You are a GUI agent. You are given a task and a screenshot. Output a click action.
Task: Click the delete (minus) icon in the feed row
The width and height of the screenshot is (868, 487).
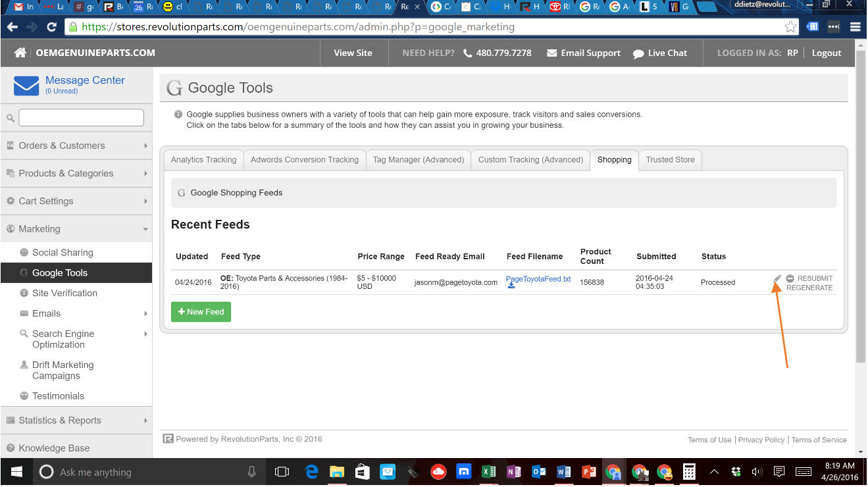[x=790, y=279]
